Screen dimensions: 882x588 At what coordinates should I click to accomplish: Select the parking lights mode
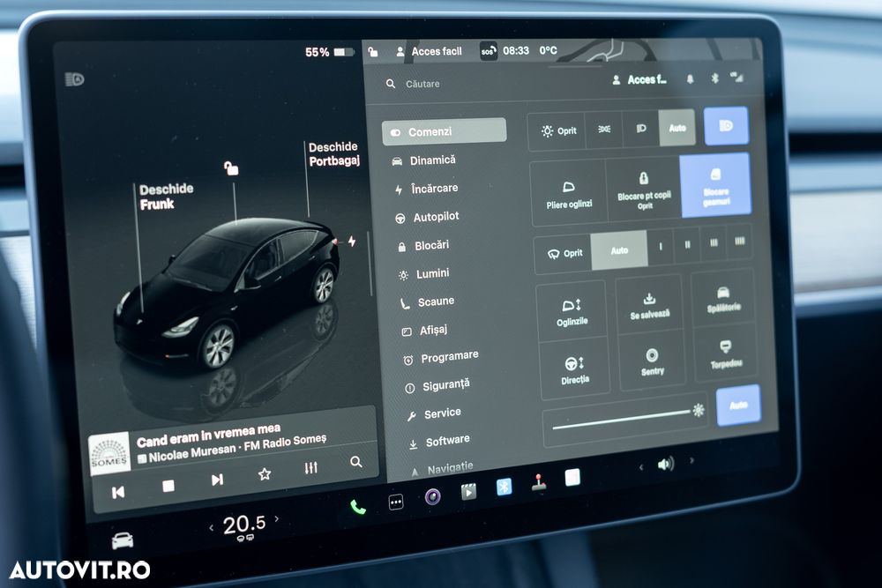click(x=604, y=130)
